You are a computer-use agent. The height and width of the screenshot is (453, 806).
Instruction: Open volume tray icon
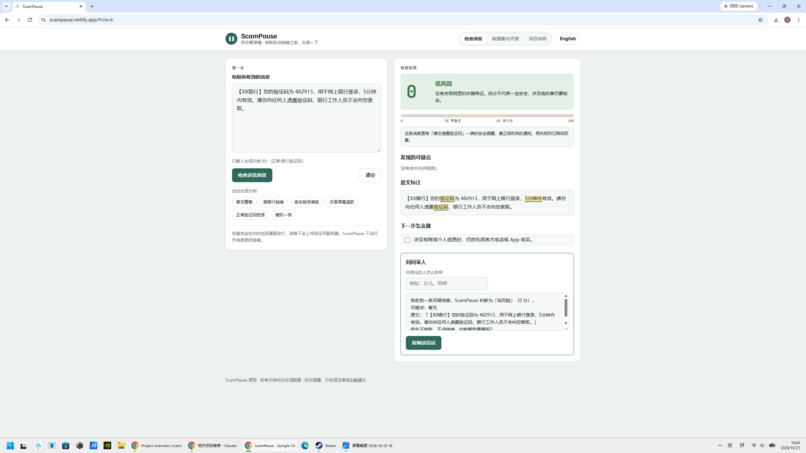point(762,445)
